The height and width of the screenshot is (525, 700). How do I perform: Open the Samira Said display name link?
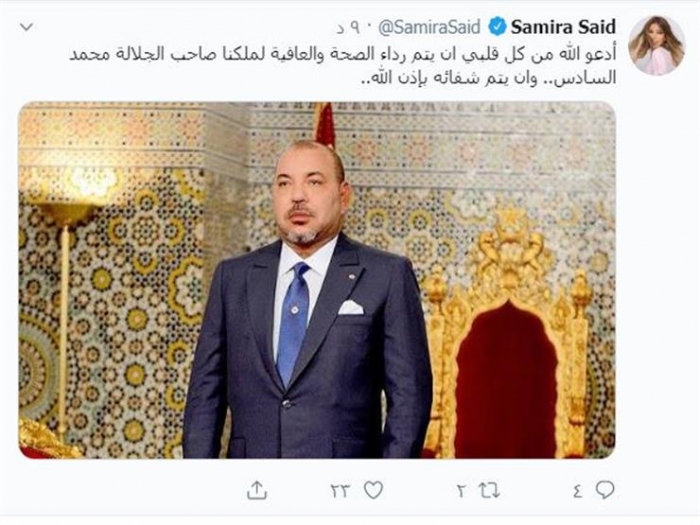[x=563, y=27]
